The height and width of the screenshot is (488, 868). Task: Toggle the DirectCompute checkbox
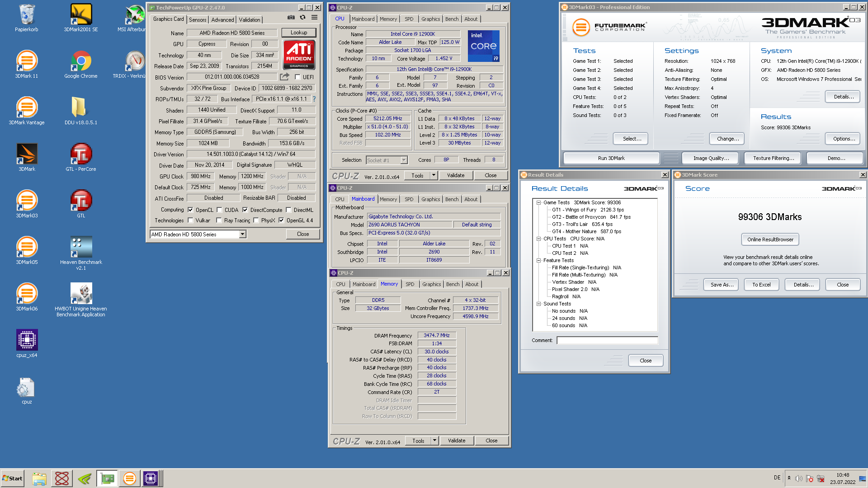(x=245, y=210)
